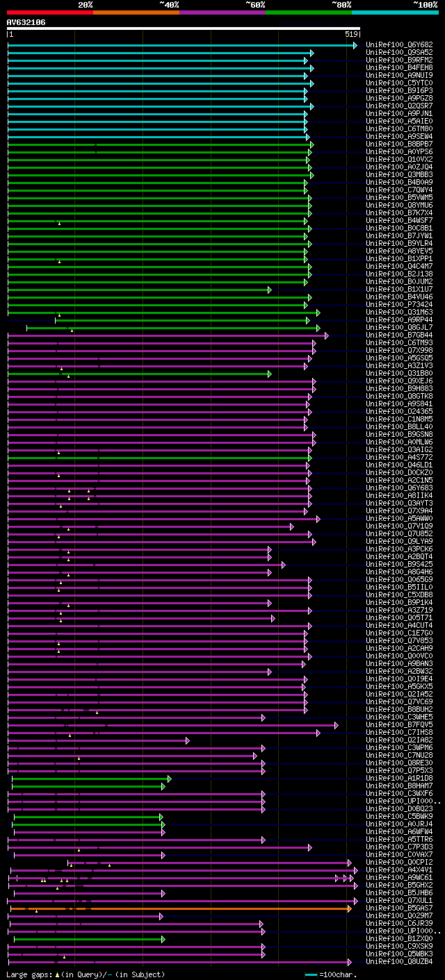This screenshot has height=980, width=445.
Task: Select hit label UniRef100_Q00VC0
Action: point(399,656)
